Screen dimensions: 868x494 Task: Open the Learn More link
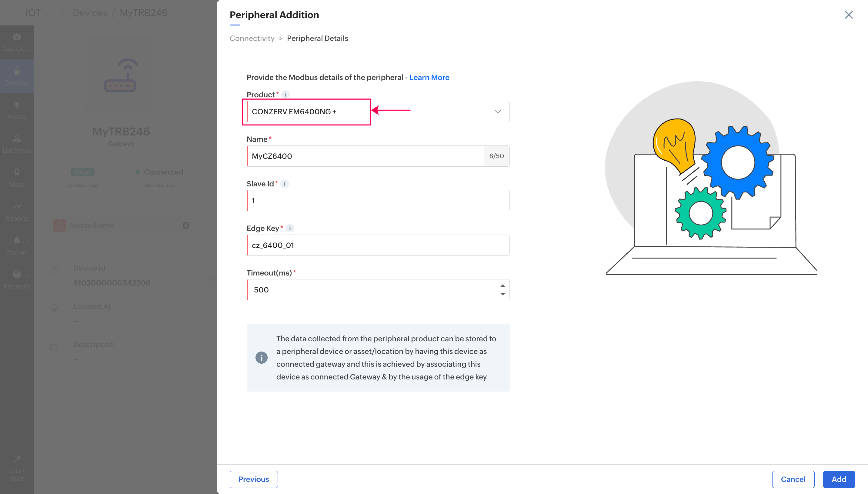(x=429, y=77)
